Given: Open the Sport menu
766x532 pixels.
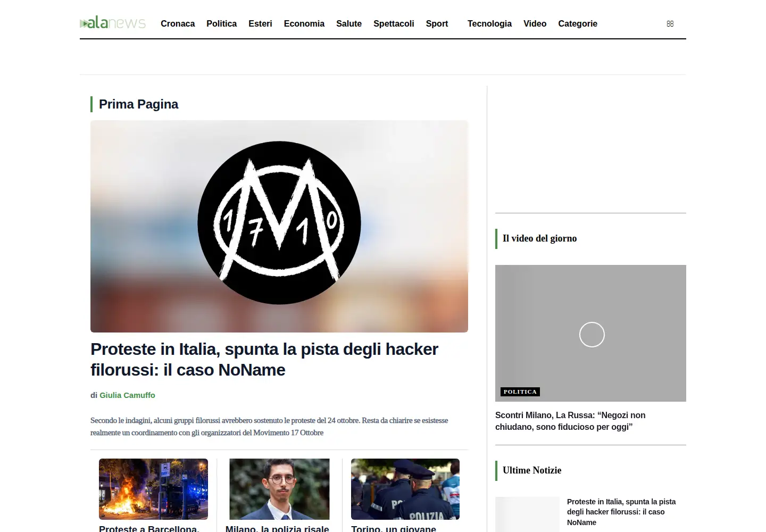Looking at the screenshot, I should 437,23.
